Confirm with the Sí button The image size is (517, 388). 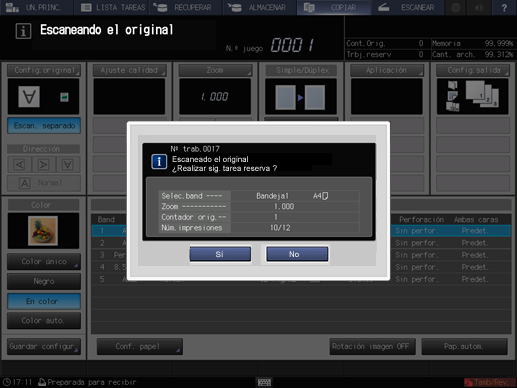220,254
